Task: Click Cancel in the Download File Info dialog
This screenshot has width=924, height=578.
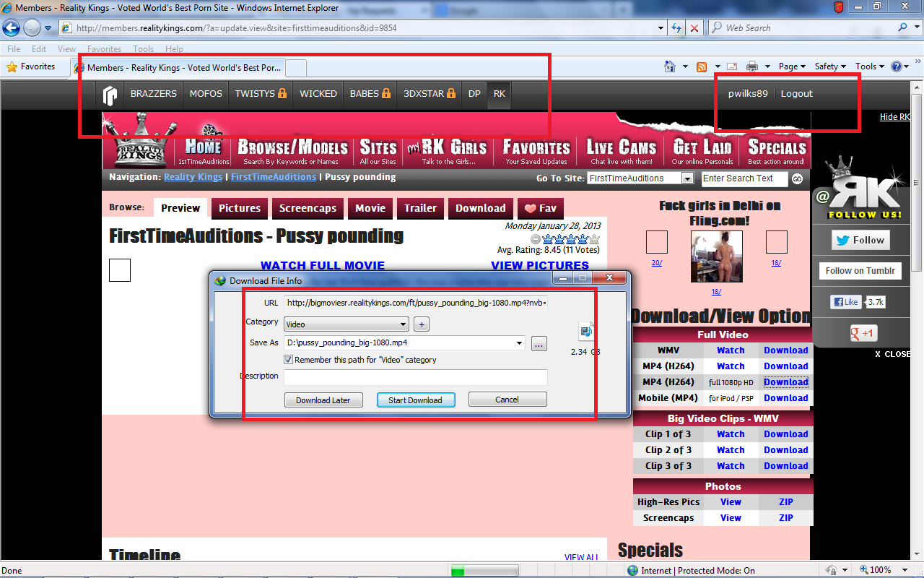Action: (x=507, y=400)
